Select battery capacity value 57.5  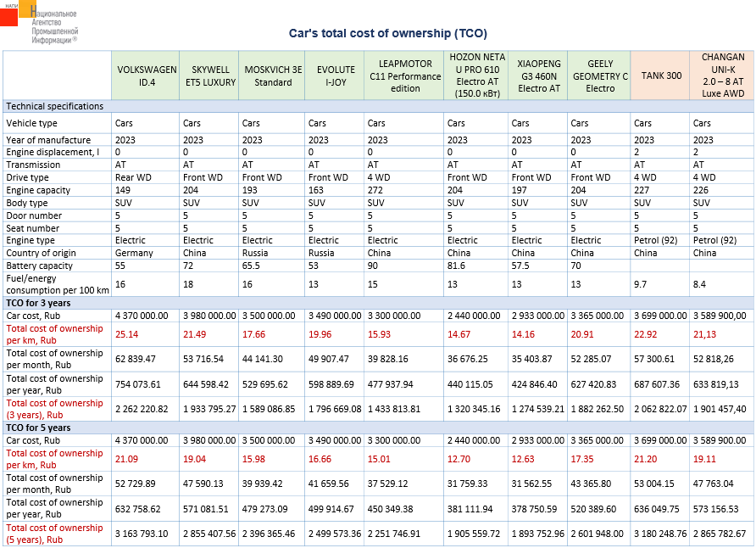pos(520,266)
